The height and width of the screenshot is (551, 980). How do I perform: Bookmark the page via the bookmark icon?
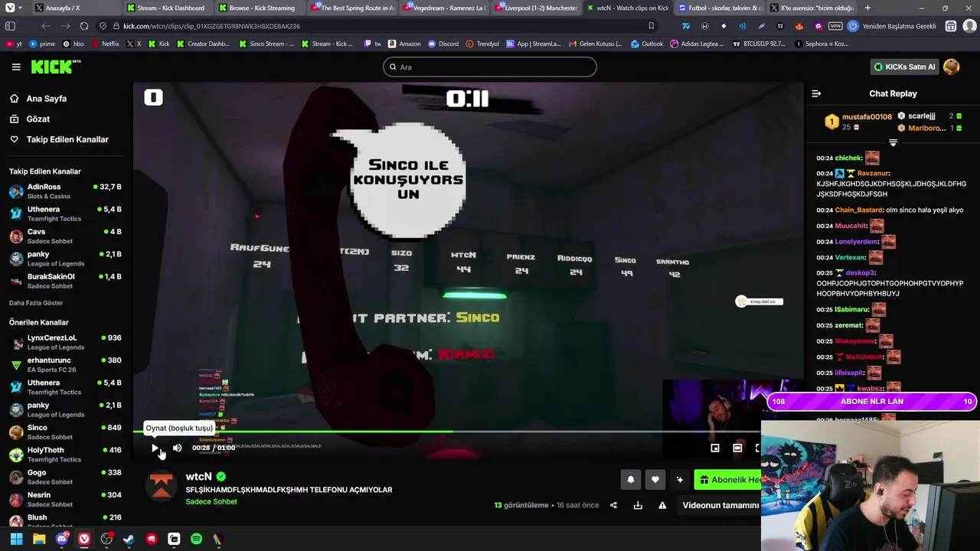(x=652, y=26)
